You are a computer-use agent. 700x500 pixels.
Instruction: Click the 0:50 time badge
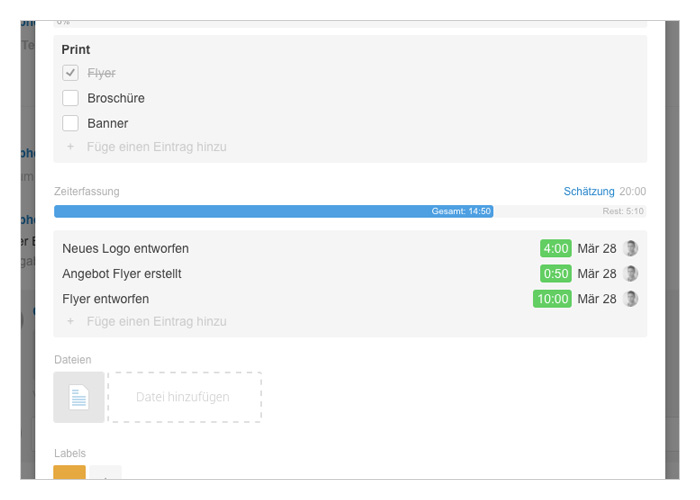tap(555, 273)
